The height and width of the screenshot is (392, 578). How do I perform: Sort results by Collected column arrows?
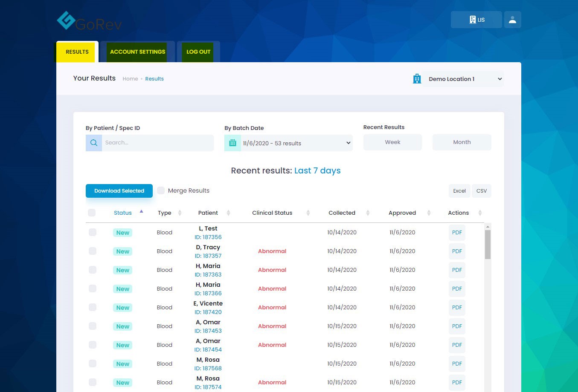point(368,213)
